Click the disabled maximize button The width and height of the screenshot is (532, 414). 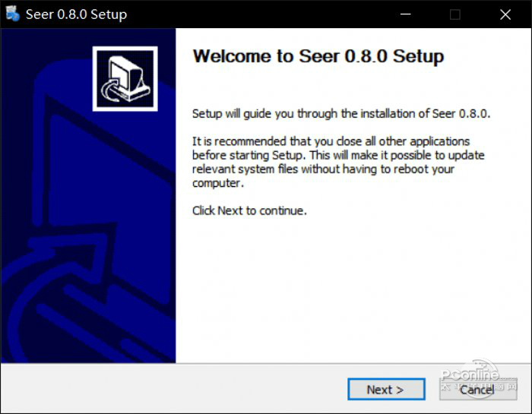[x=455, y=14]
